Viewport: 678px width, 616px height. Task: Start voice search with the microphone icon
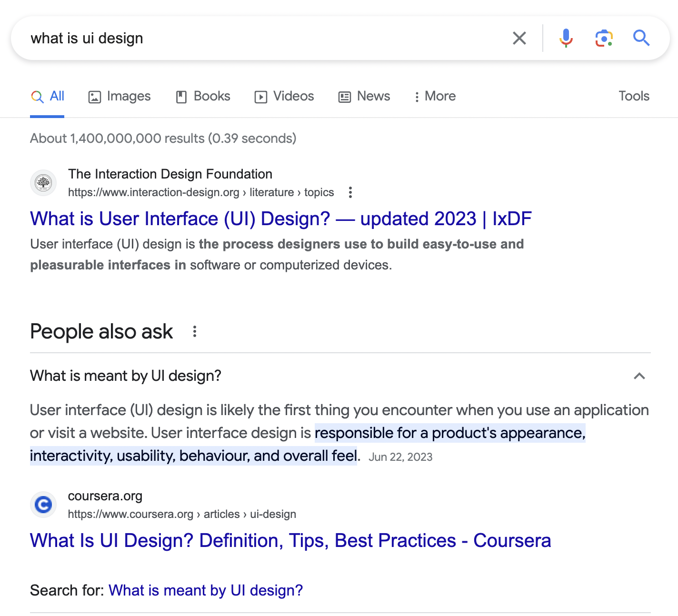(x=566, y=38)
